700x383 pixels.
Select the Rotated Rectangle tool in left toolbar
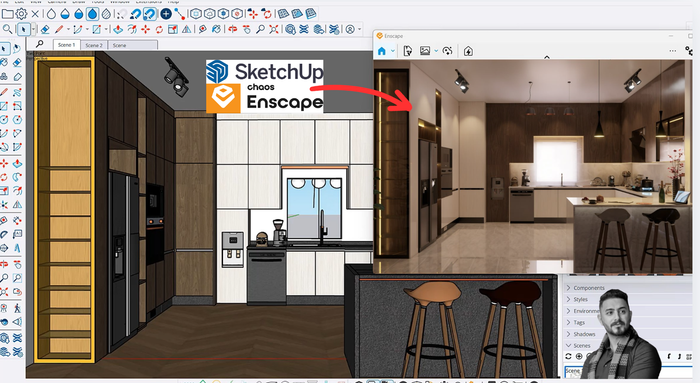pos(17,106)
